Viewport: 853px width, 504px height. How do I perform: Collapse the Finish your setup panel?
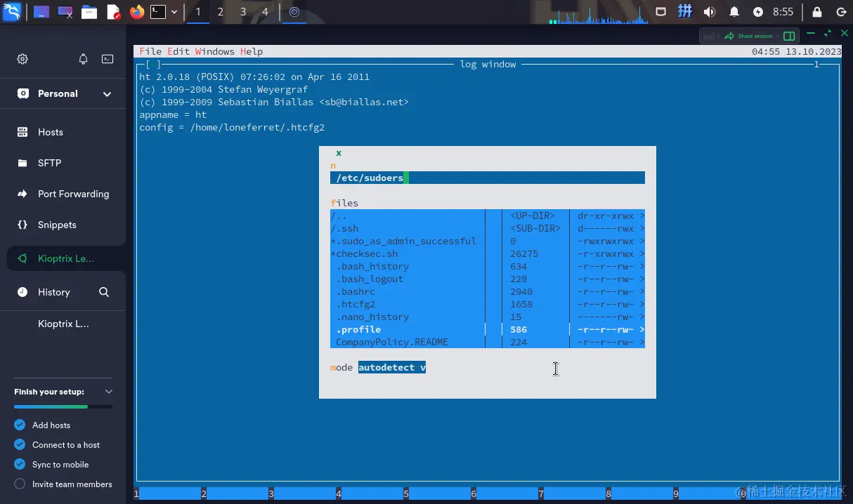[108, 392]
